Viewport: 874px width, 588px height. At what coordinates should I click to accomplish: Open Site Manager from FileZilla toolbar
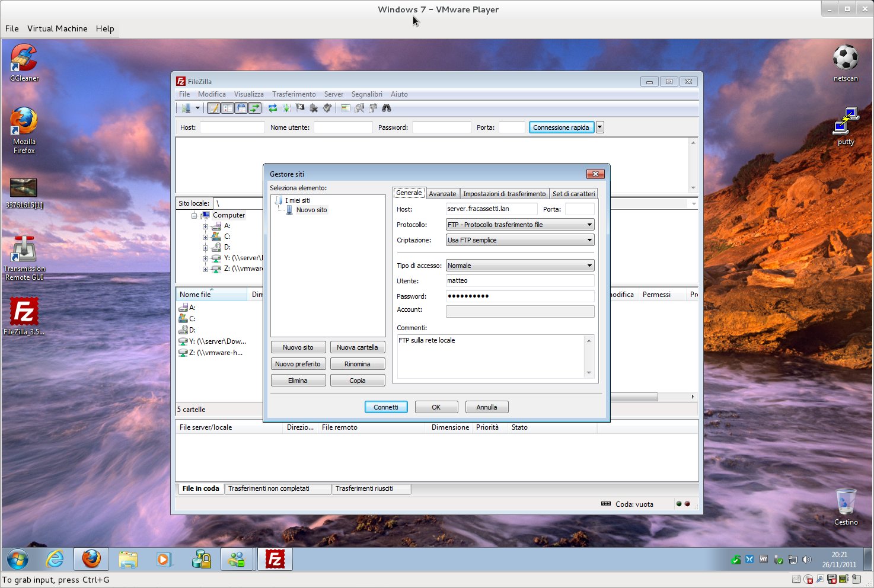tap(186, 108)
